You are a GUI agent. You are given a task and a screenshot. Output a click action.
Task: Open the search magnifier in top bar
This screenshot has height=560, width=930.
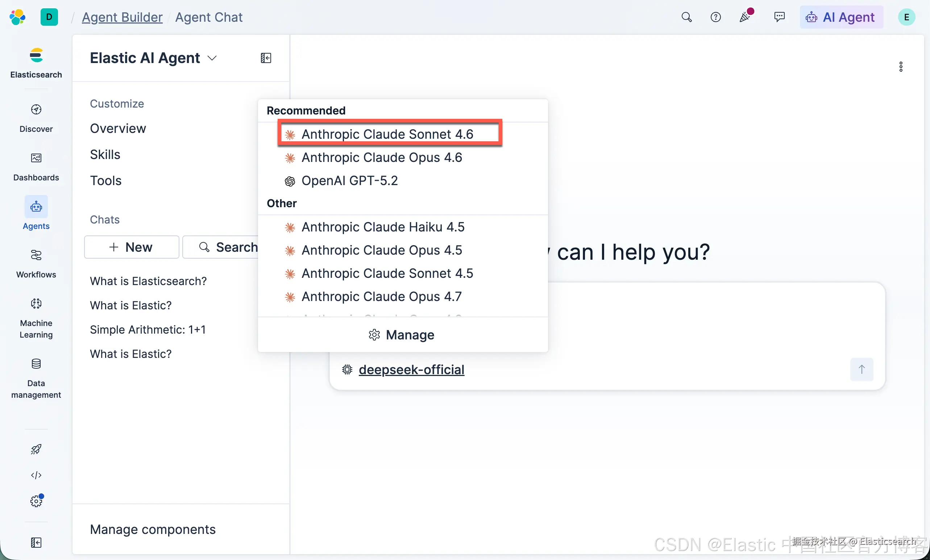[686, 17]
